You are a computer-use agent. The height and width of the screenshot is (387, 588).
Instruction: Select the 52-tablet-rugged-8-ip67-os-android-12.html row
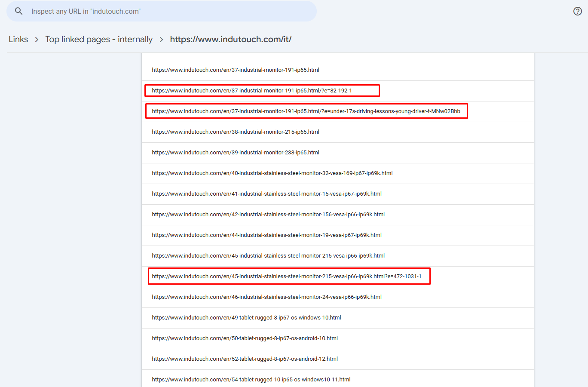click(338, 359)
